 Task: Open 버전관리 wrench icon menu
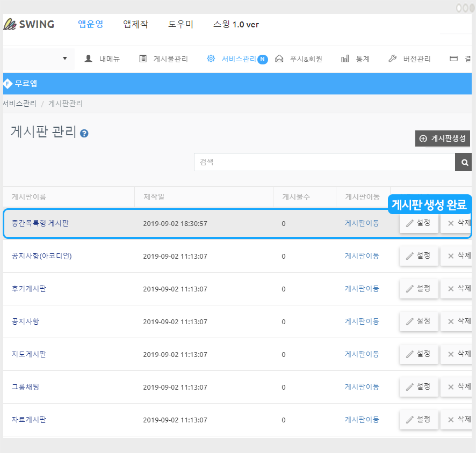[409, 59]
